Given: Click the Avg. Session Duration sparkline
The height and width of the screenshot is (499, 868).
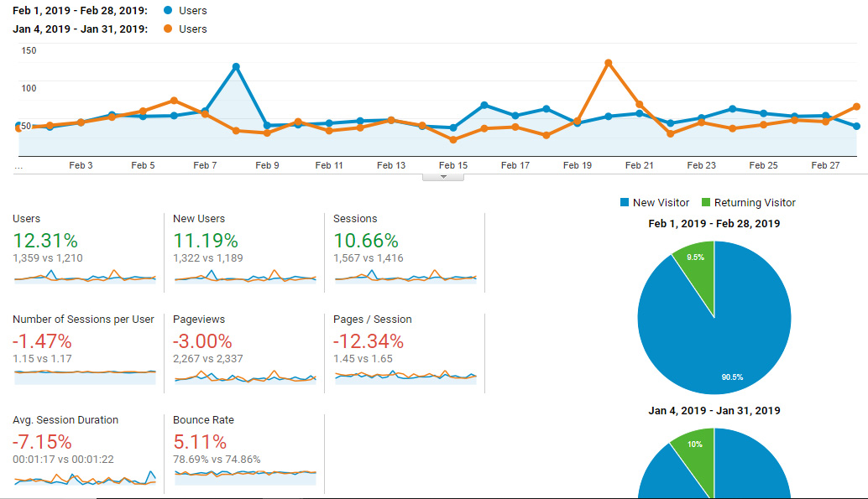Looking at the screenshot, I should click(x=85, y=477).
